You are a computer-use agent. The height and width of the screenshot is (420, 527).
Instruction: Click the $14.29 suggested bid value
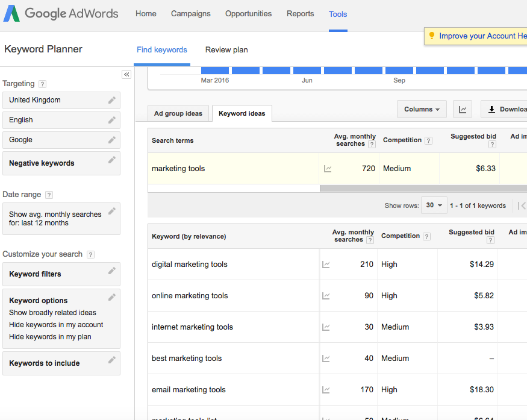[x=482, y=265]
